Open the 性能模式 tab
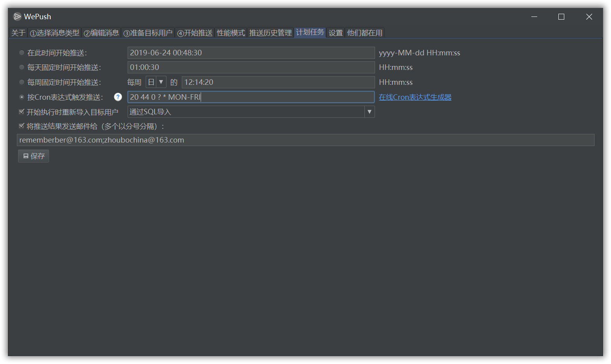The height and width of the screenshot is (364, 611). click(231, 33)
